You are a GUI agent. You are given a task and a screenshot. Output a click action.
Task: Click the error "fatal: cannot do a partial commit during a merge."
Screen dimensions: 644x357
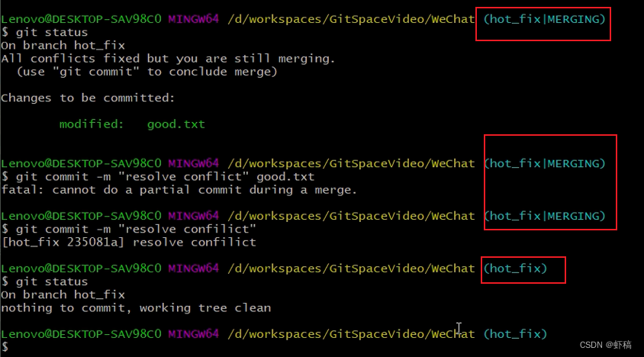tap(179, 190)
